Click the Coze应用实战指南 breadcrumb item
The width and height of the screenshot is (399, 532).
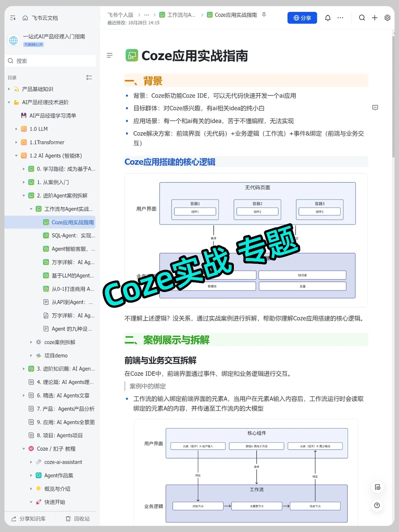pyautogui.click(x=232, y=15)
